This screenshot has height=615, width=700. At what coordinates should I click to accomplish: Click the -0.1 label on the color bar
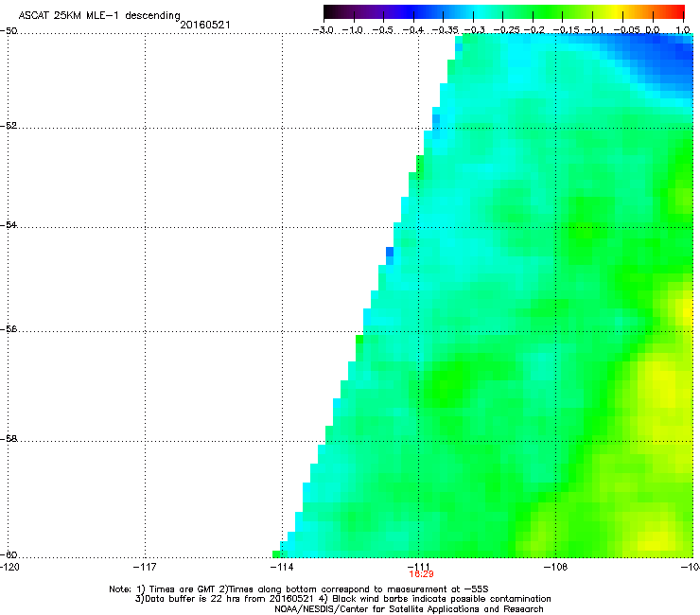(594, 30)
